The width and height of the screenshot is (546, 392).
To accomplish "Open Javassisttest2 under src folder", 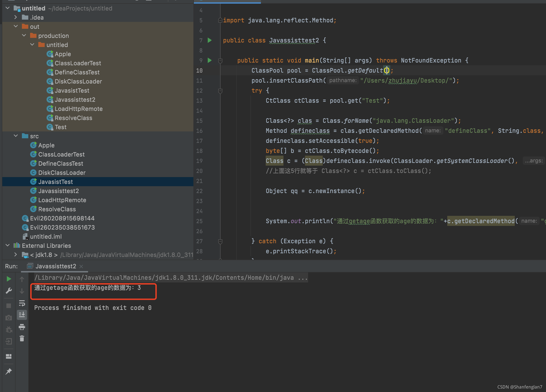I will pyautogui.click(x=58, y=191).
